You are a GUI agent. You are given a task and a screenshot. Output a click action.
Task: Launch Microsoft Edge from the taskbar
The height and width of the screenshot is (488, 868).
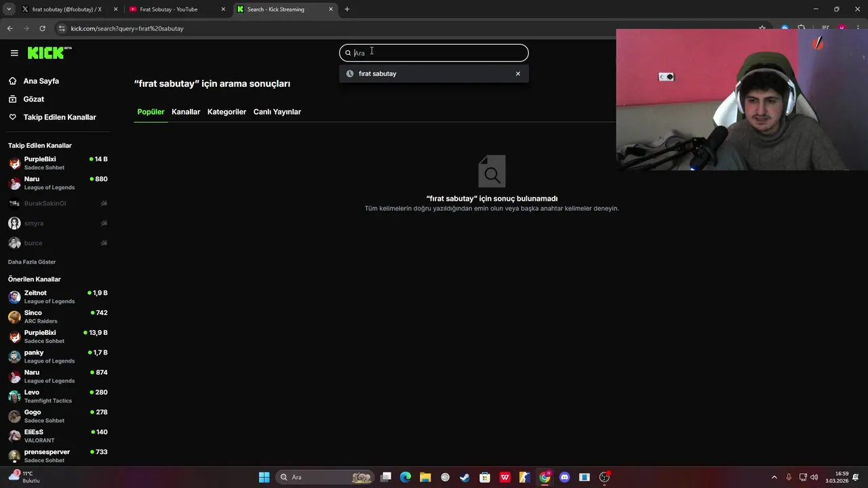(x=406, y=477)
